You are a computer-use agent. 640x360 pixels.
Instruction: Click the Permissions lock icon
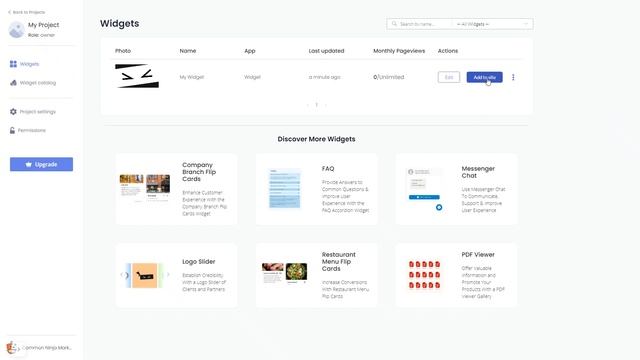(12, 130)
